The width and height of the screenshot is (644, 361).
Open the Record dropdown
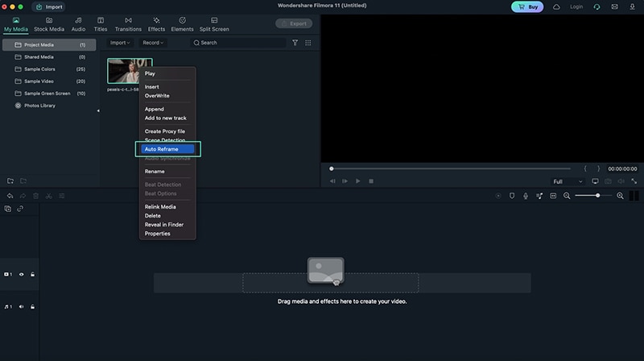click(153, 43)
